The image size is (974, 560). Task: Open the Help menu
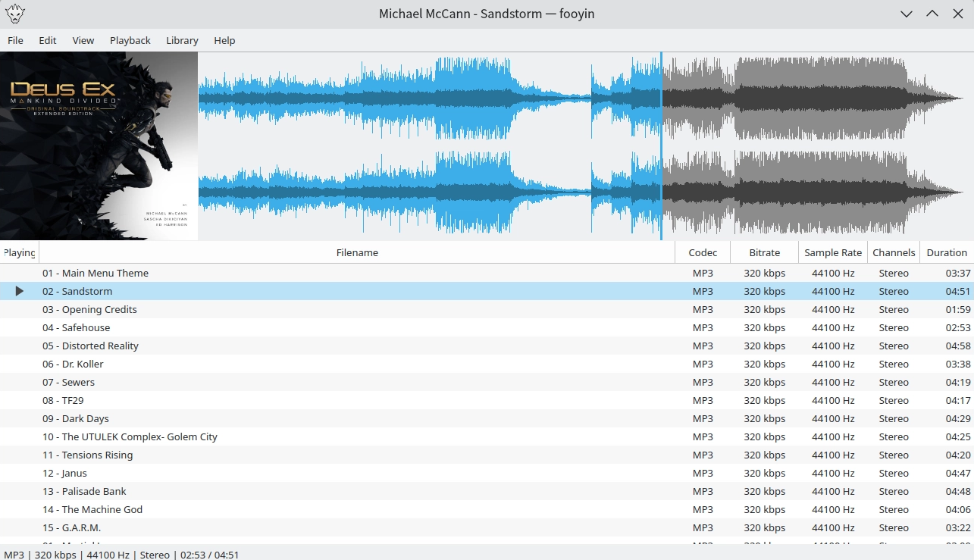pos(224,40)
